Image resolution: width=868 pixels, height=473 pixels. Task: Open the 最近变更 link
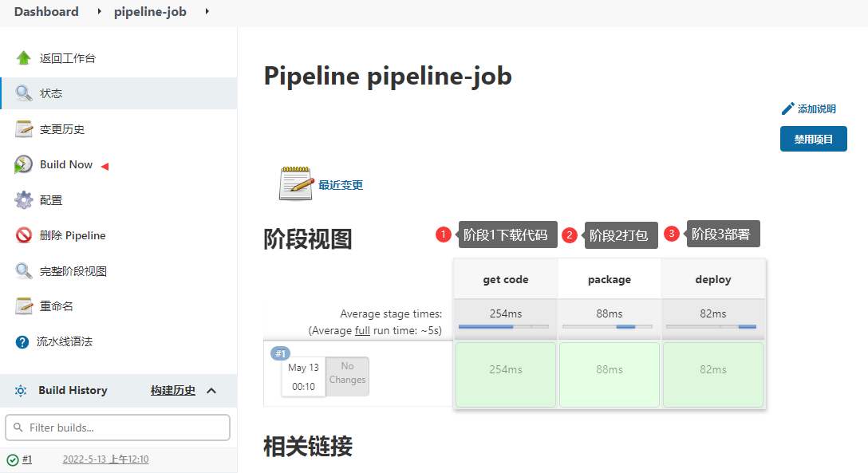341,185
